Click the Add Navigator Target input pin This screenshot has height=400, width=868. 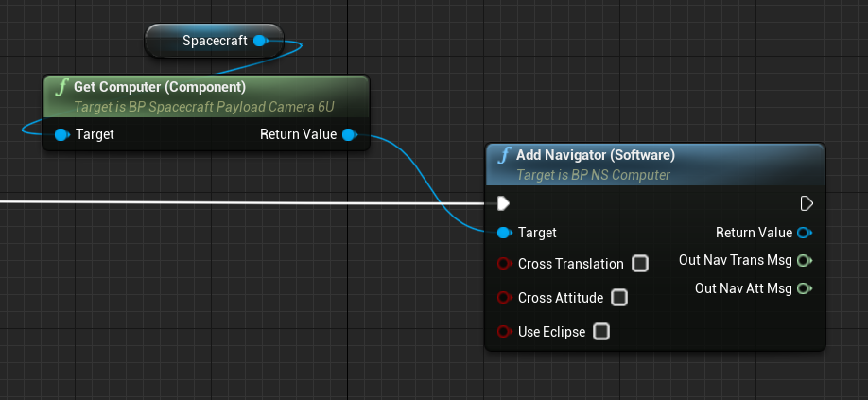[504, 233]
